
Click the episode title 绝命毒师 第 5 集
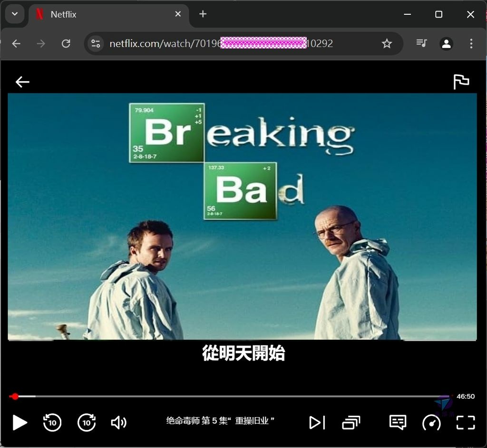(x=220, y=421)
